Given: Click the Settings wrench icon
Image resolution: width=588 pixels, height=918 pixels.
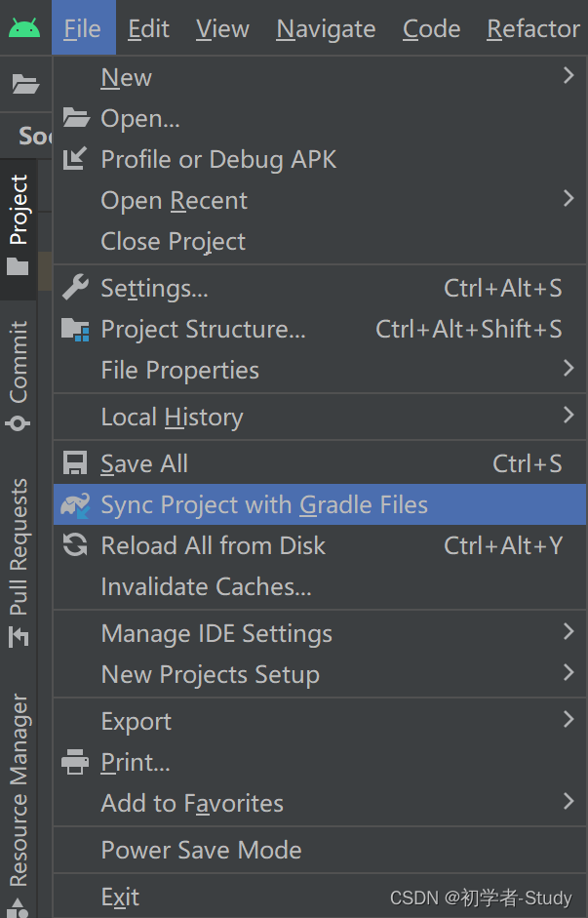Looking at the screenshot, I should (x=75, y=288).
